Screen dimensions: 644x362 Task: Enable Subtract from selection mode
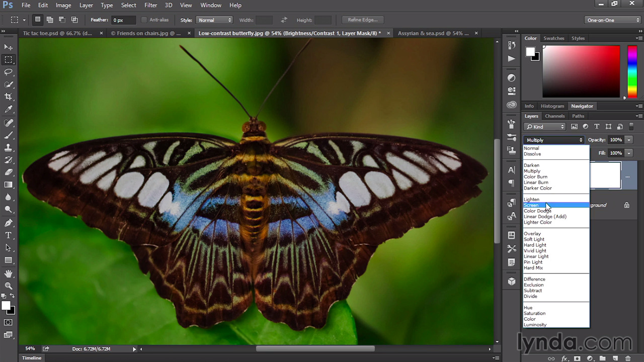pyautogui.click(x=62, y=20)
